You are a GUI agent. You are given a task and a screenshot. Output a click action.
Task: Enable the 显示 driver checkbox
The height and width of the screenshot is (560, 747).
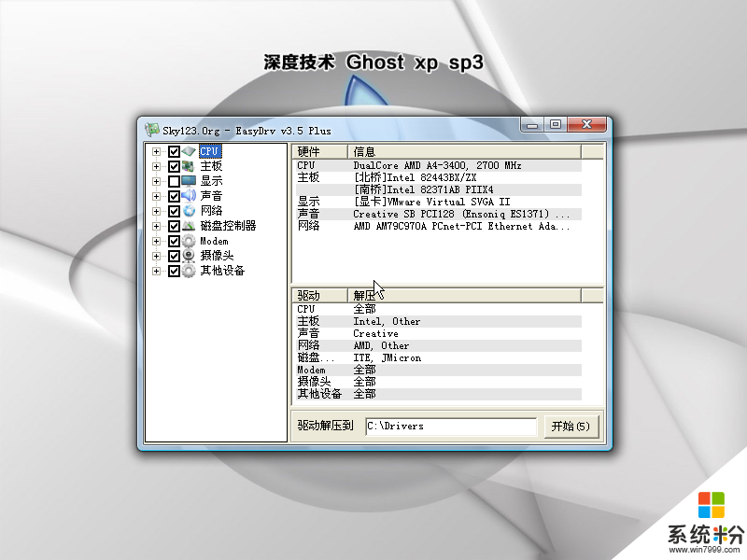click(174, 181)
